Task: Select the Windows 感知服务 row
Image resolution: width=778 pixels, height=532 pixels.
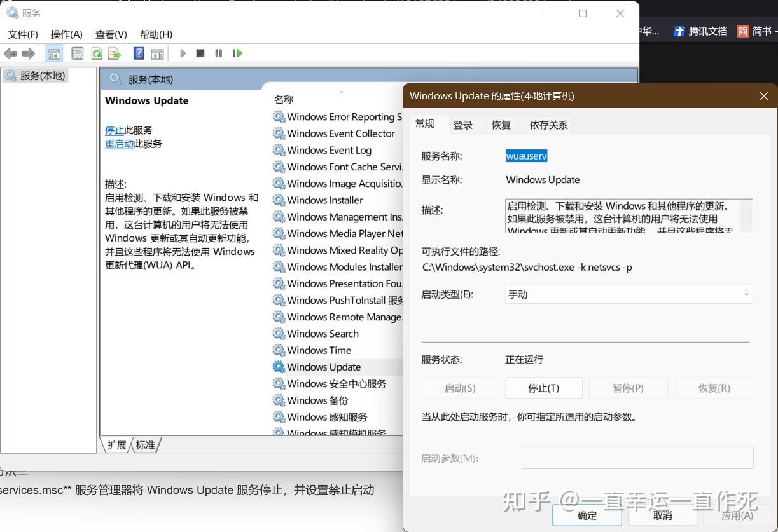Action: (338, 417)
